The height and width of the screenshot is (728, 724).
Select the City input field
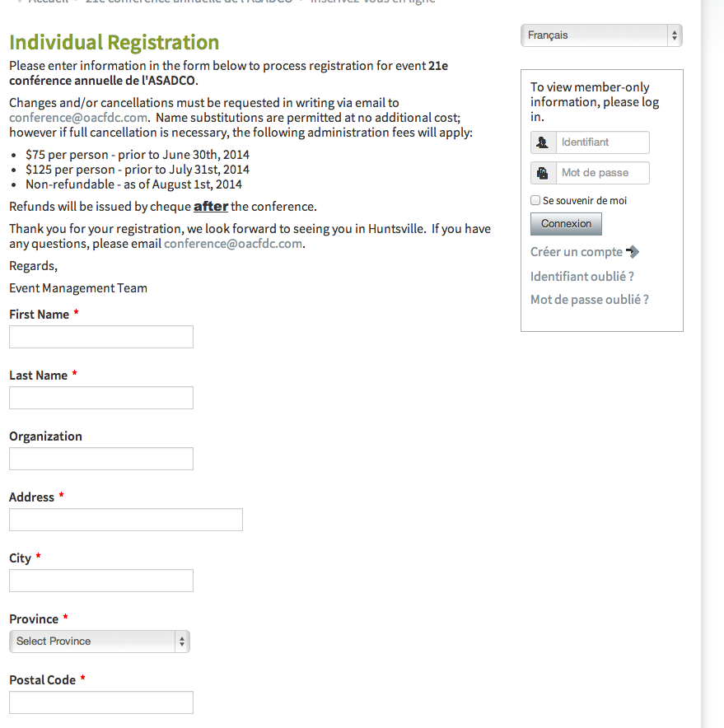coord(101,581)
